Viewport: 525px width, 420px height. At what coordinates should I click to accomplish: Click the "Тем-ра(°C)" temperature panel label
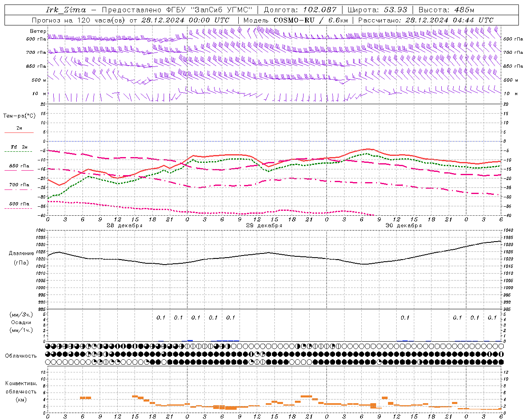tap(19, 116)
